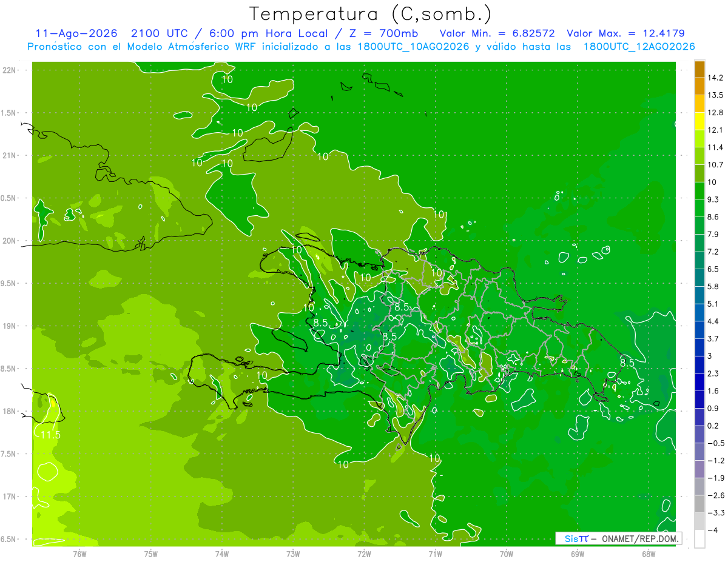Viewport: 728px width, 562px height.
Task: Select the legend value '-0.5'
Action: tap(716, 443)
